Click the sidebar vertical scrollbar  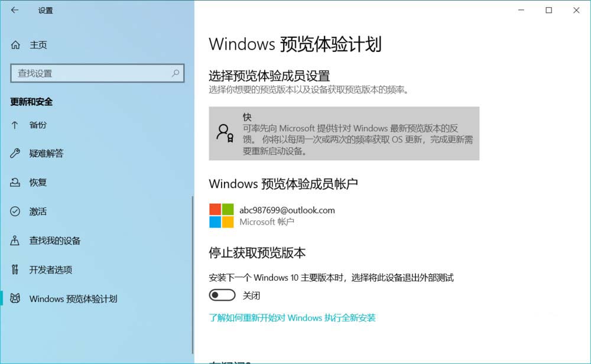(x=193, y=275)
